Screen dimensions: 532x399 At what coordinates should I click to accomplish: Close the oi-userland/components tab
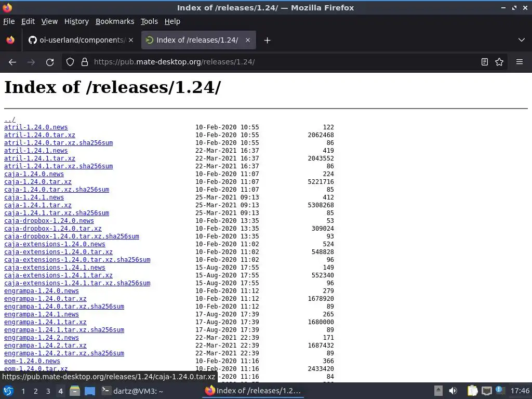(131, 41)
